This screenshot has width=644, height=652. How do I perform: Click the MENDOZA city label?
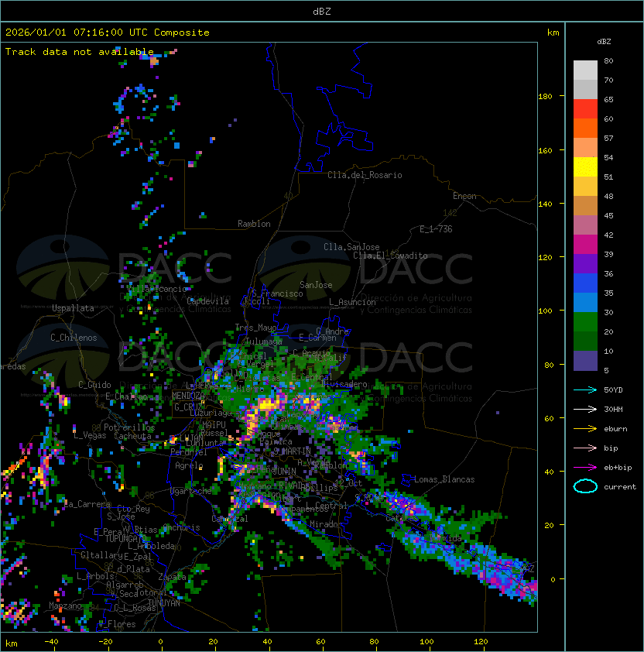pyautogui.click(x=188, y=396)
